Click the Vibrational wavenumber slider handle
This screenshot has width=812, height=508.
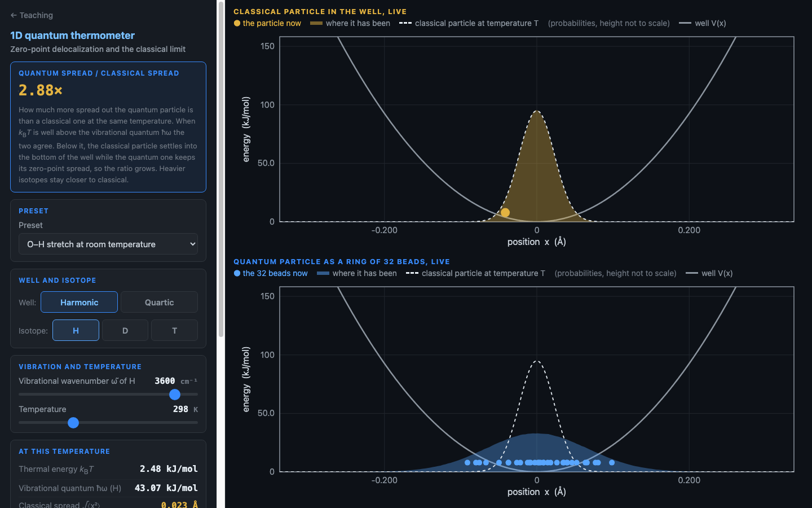[x=175, y=395]
